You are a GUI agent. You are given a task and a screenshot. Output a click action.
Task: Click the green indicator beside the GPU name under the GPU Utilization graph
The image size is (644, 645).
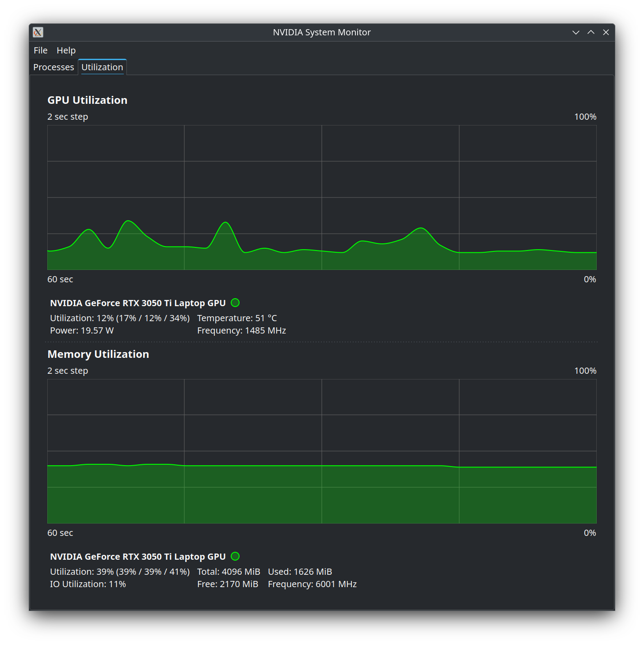(235, 303)
